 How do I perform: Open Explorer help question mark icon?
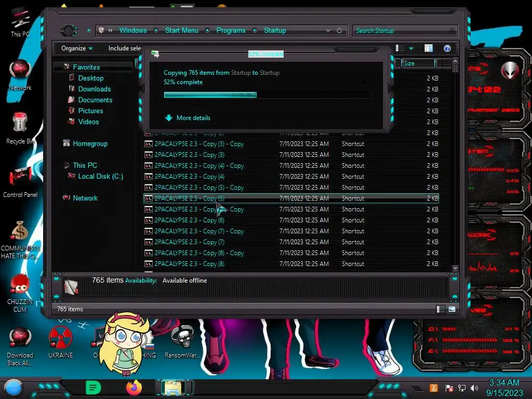(x=447, y=48)
